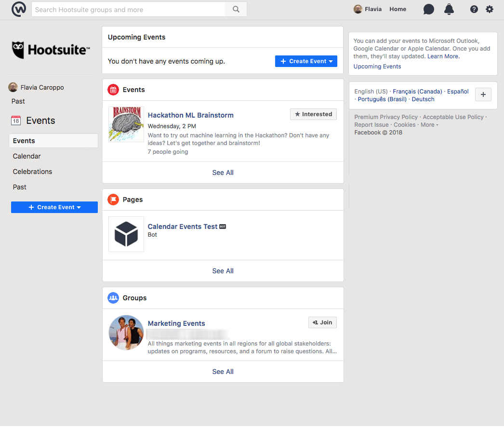The height and width of the screenshot is (428, 504).
Task: Expand Create Event dropdown in Upcoming Events
Action: [x=306, y=61]
